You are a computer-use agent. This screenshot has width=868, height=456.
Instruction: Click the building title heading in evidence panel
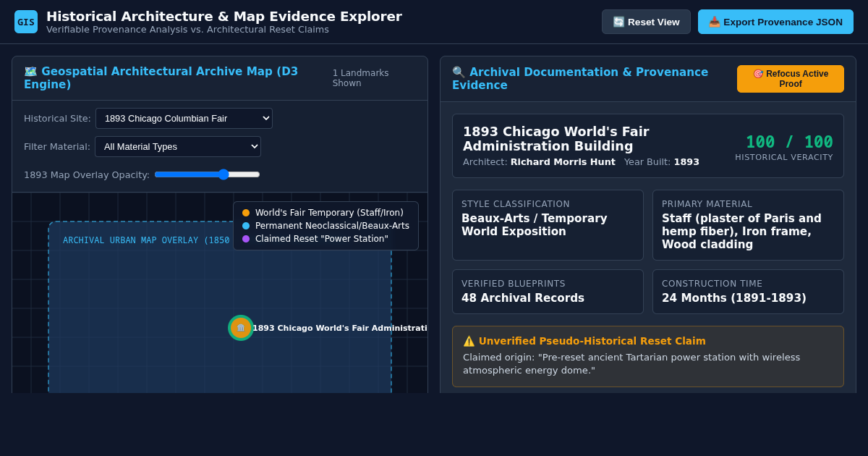click(x=556, y=139)
